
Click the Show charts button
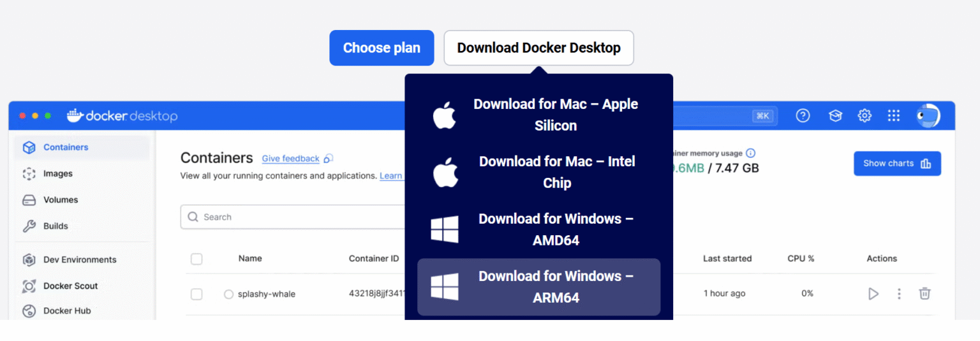(897, 163)
